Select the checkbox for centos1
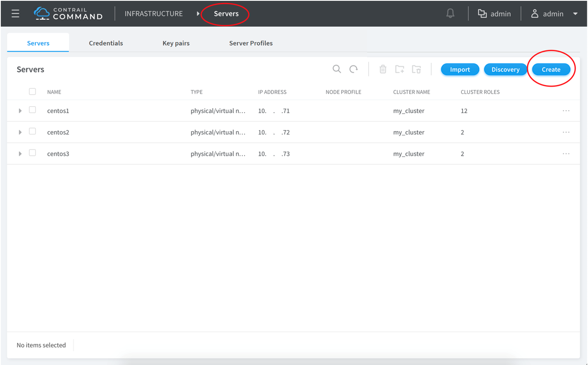The width and height of the screenshot is (588, 365). 32,110
